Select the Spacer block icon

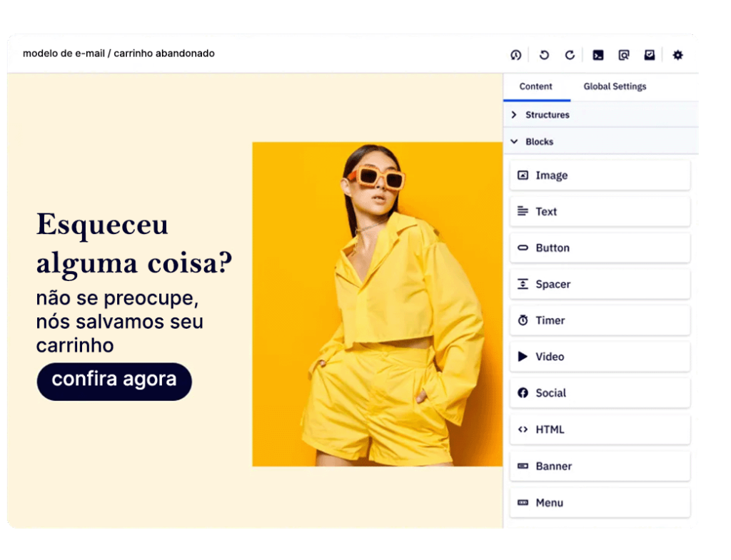coord(523,284)
